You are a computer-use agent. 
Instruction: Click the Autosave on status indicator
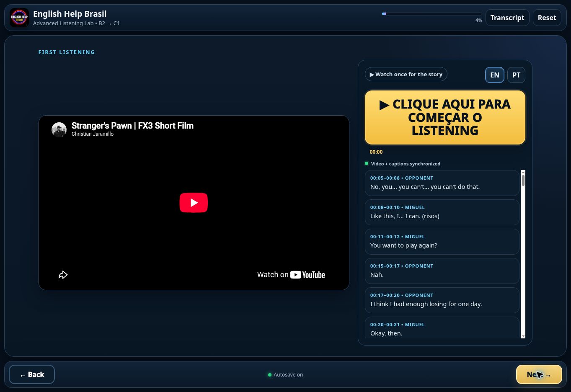(x=285, y=375)
